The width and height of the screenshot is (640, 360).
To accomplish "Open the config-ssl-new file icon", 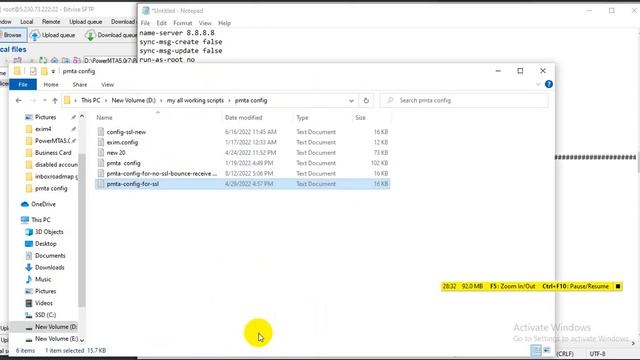I will (101, 132).
